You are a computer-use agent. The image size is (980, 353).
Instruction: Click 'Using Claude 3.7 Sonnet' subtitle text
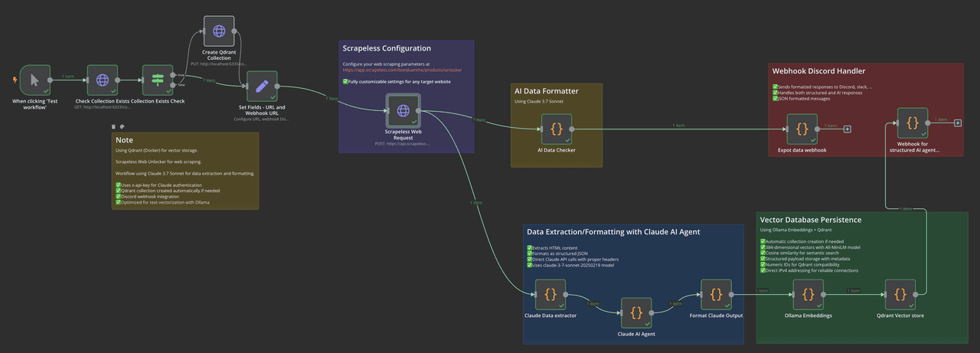(540, 101)
